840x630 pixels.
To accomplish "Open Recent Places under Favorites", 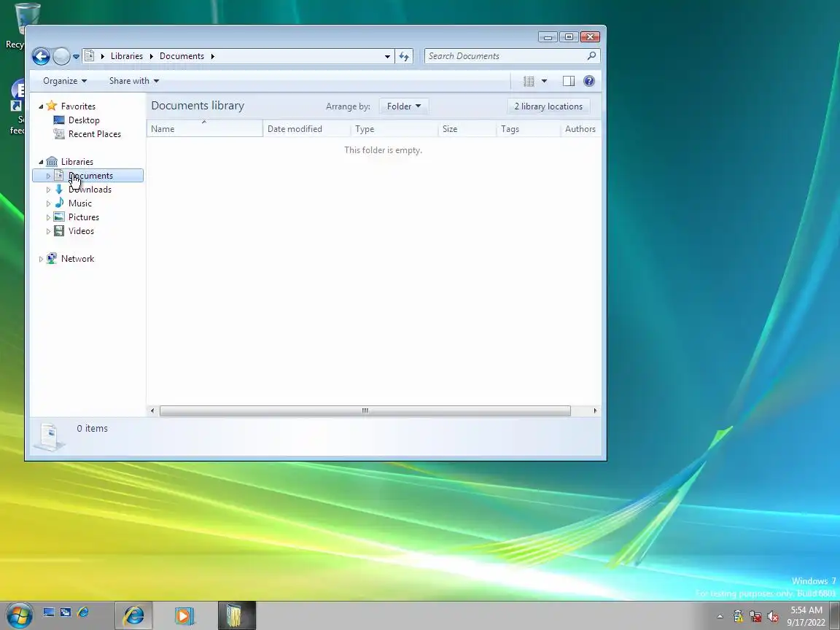I will 95,134.
